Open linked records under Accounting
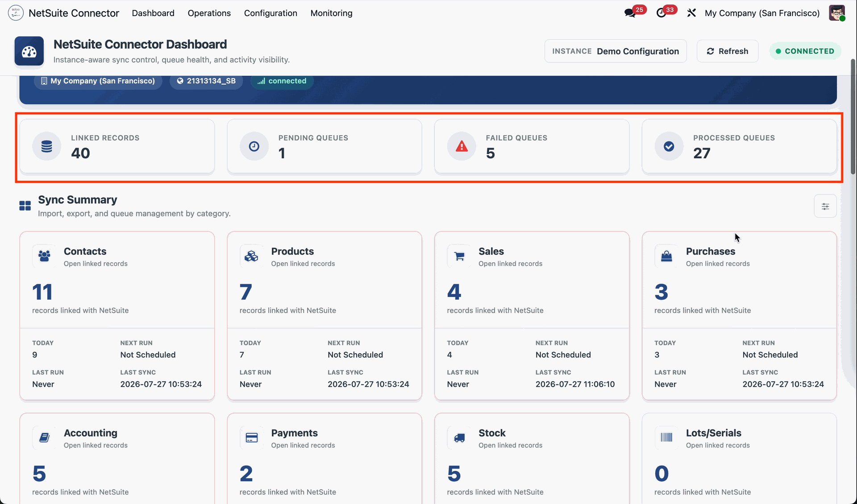 coord(96,445)
